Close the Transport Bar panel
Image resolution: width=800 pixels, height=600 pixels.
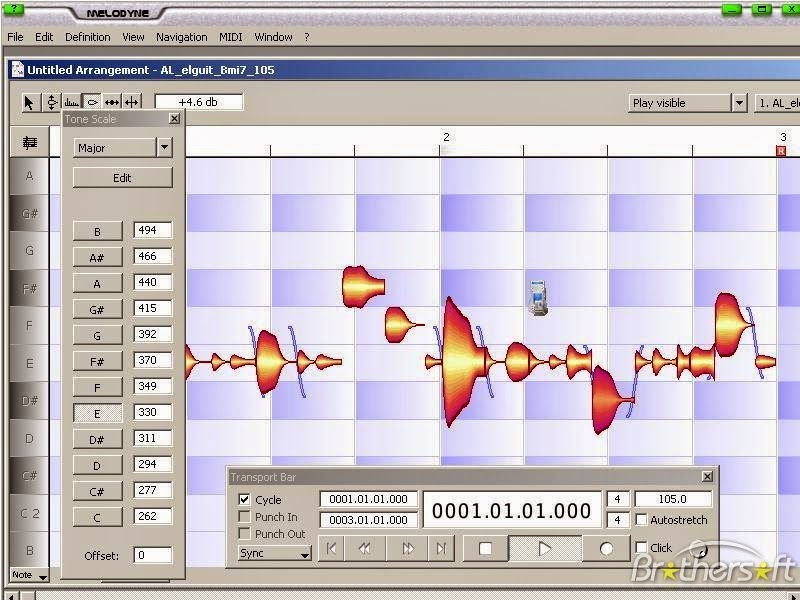(707, 477)
